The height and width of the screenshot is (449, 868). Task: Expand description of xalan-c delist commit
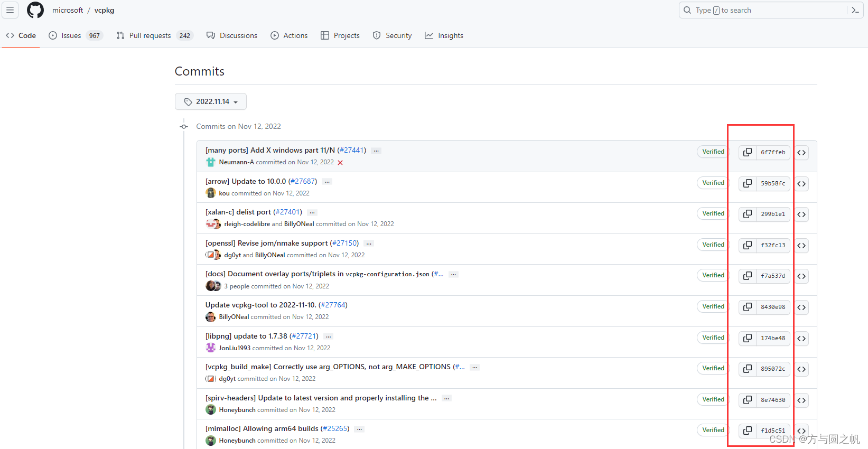(x=312, y=212)
